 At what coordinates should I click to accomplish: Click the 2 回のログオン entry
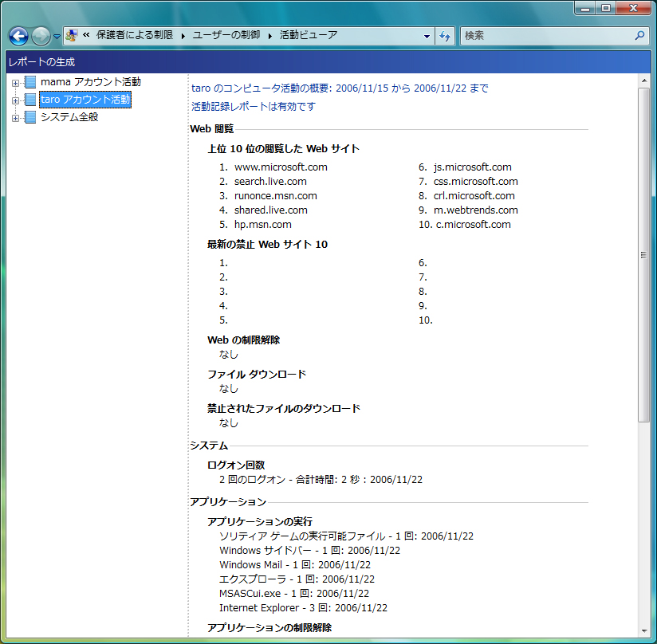coord(321,480)
